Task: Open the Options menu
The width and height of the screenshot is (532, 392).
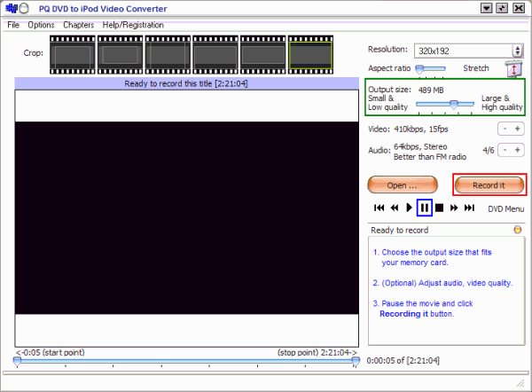Action: point(41,25)
